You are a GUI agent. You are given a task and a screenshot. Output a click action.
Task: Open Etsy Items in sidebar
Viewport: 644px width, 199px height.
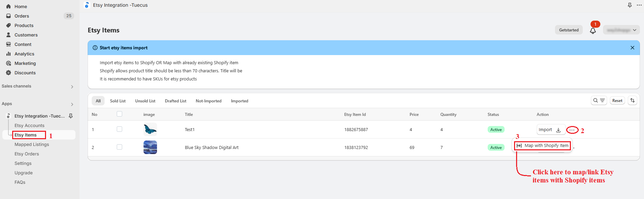[x=25, y=135]
